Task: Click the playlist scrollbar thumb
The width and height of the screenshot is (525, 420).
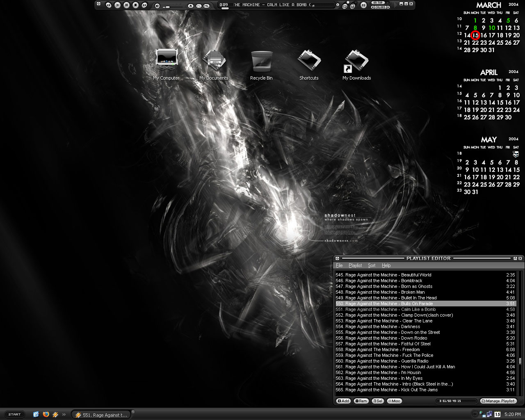Action: pyautogui.click(x=520, y=361)
